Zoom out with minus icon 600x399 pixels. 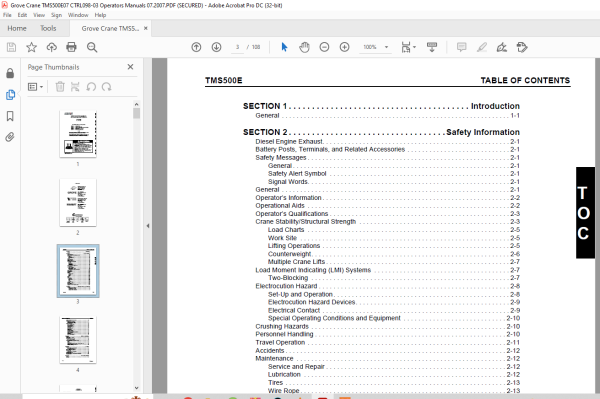[324, 47]
